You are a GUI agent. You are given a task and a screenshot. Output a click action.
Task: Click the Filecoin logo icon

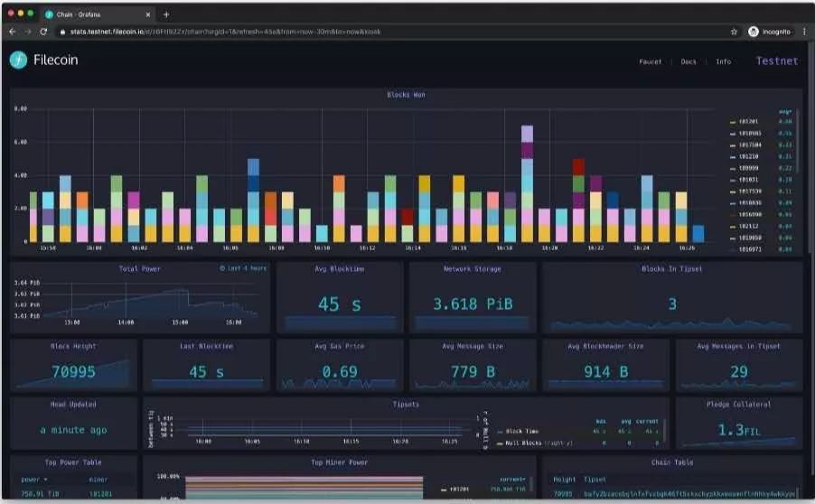(18, 61)
